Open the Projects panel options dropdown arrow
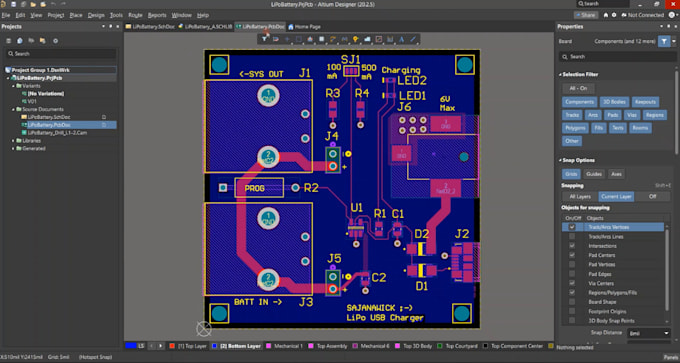The image size is (680, 363). [x=103, y=26]
